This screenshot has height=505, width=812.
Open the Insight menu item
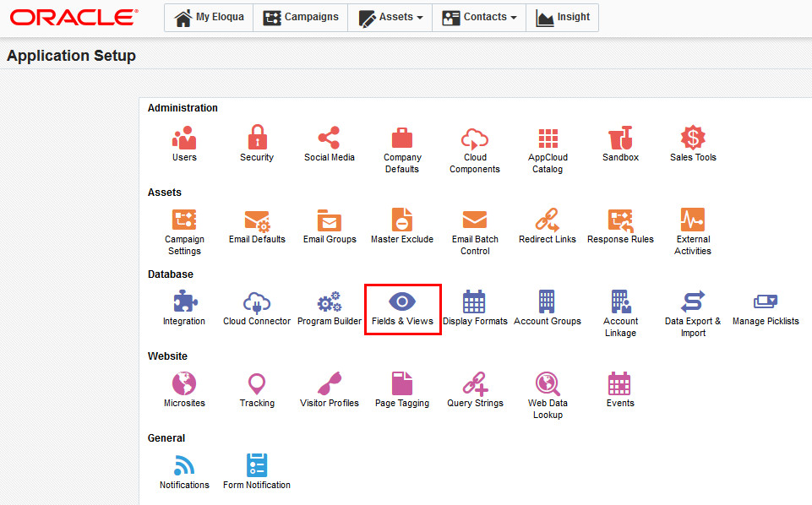click(x=563, y=18)
